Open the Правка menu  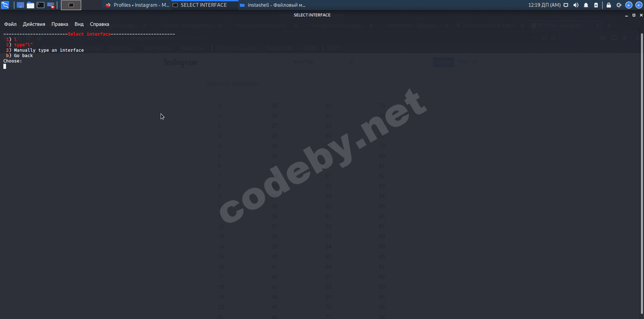point(60,24)
